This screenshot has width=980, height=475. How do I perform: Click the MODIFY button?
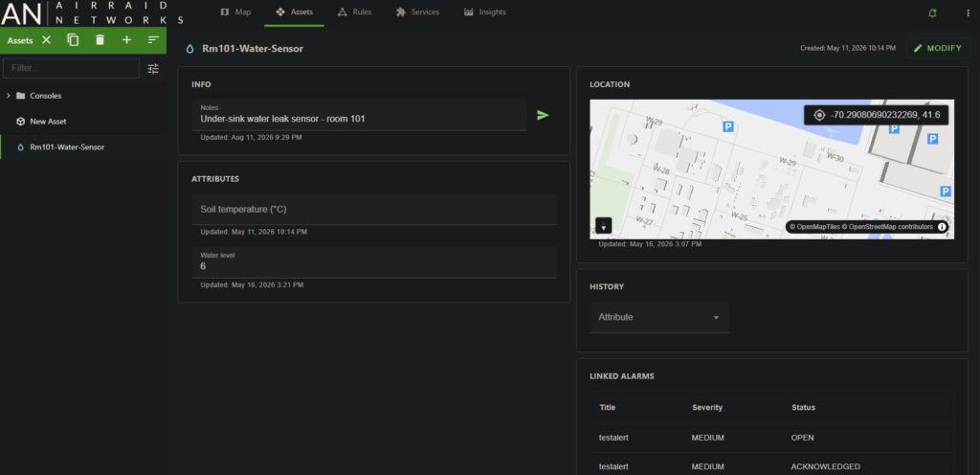pos(938,48)
